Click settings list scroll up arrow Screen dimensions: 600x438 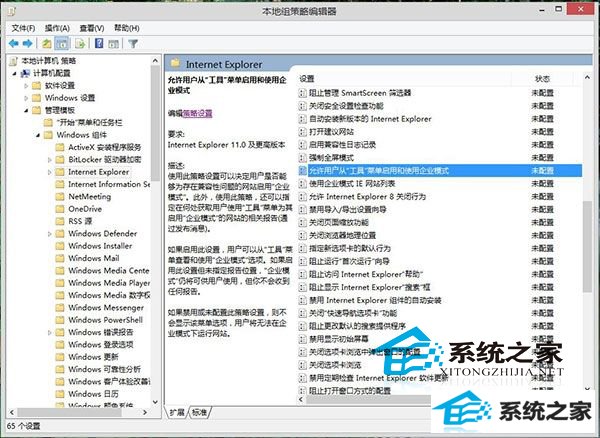pos(587,78)
